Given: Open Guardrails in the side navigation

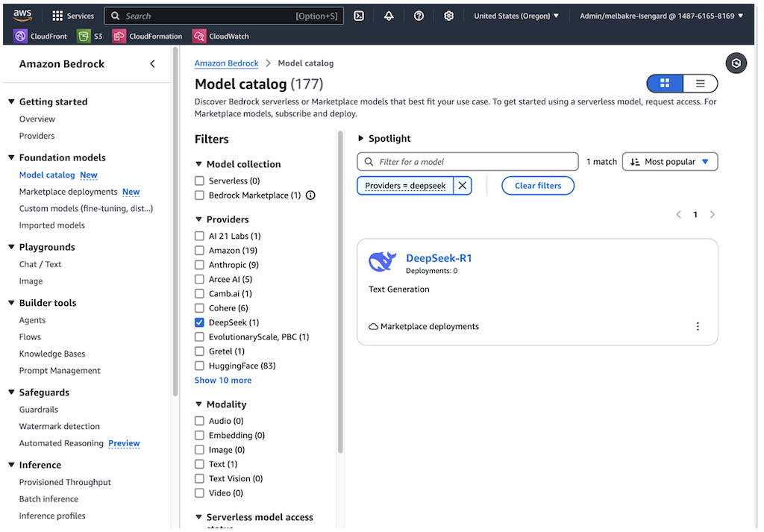Looking at the screenshot, I should click(x=39, y=410).
